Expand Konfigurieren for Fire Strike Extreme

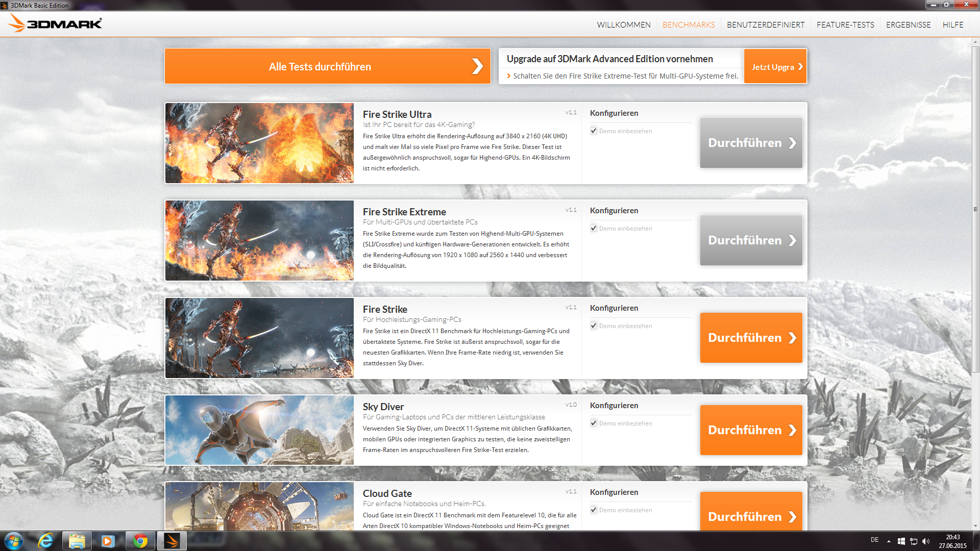tap(614, 211)
